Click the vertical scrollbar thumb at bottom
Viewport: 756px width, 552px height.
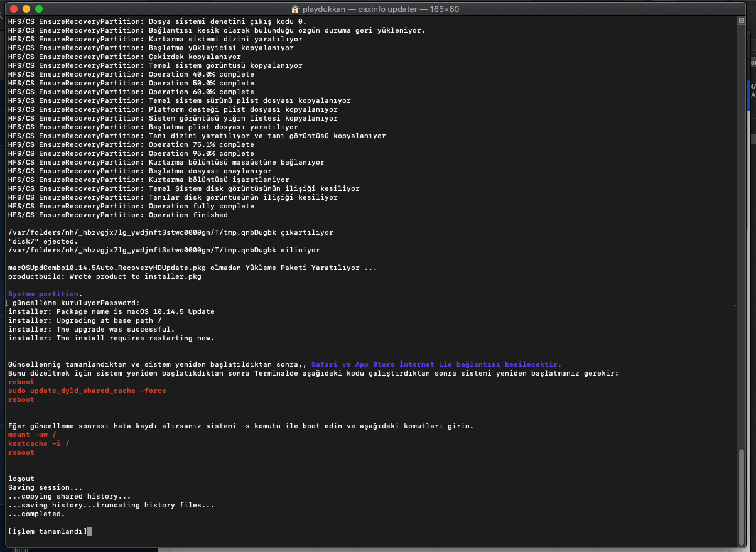(x=743, y=496)
